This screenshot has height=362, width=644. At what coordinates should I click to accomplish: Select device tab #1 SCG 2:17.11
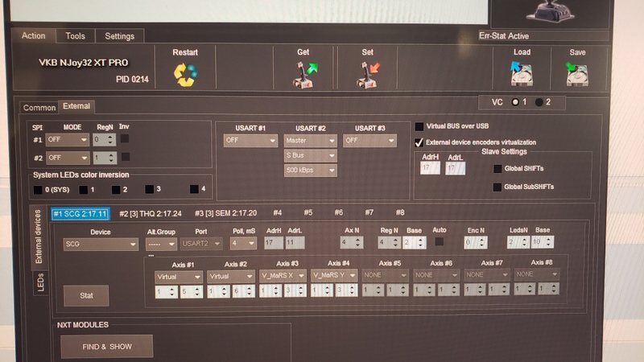[x=80, y=214]
